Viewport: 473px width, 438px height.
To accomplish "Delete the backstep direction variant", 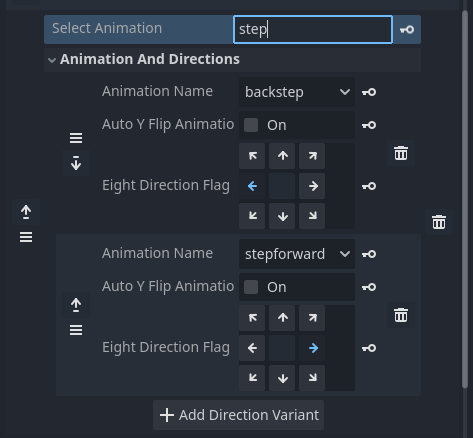I will [401, 153].
